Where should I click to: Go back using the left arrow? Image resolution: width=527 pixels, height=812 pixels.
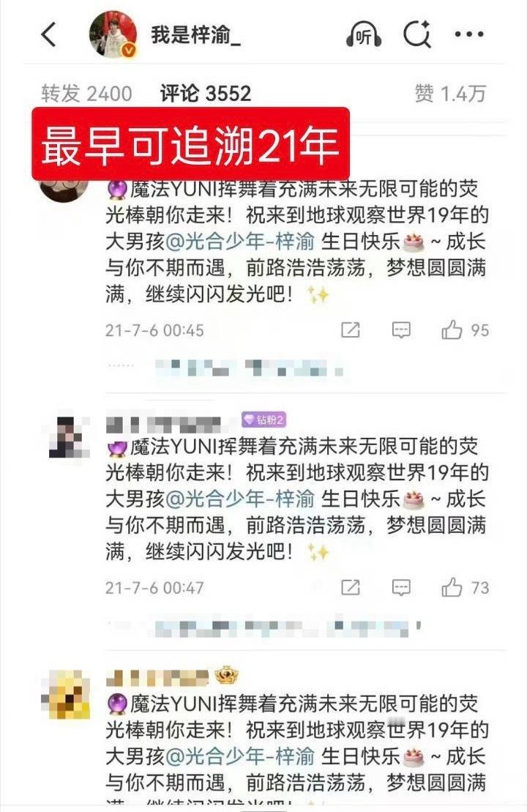pyautogui.click(x=48, y=34)
